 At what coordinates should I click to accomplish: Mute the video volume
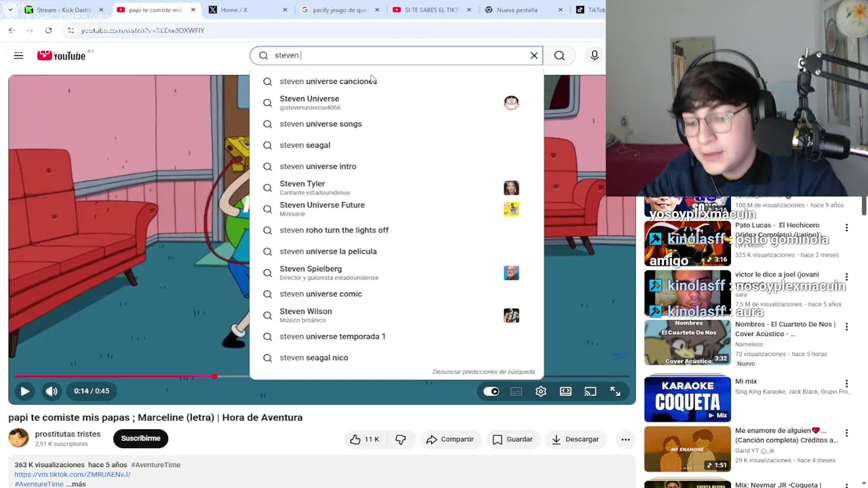coord(52,391)
